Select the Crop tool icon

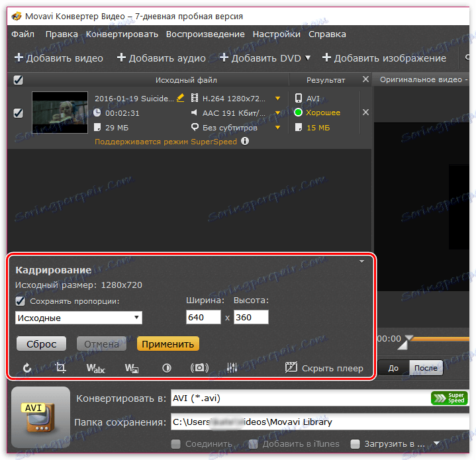(61, 368)
